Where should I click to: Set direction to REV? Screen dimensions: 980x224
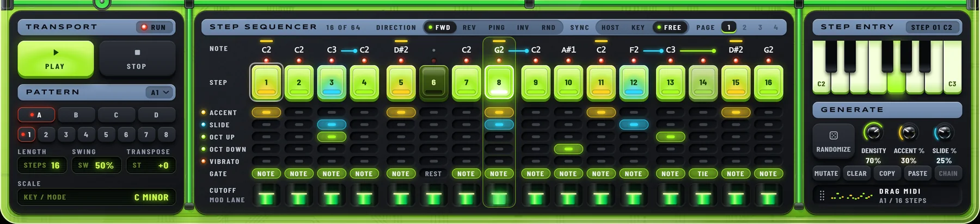coord(469,27)
